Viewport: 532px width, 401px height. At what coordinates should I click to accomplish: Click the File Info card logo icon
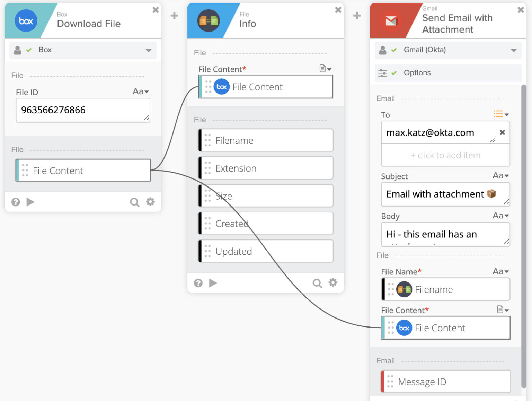209,21
